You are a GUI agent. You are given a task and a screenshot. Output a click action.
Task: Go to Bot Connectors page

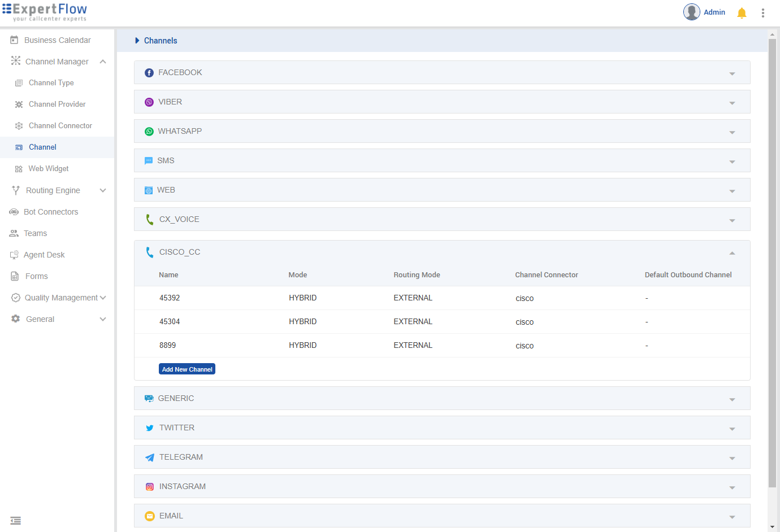point(51,212)
